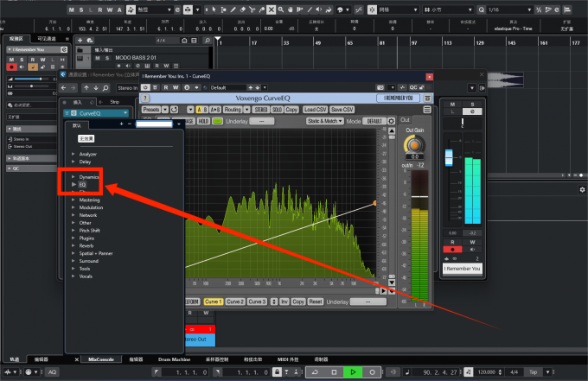The width and height of the screenshot is (588, 381).
Task: Open the Static & Match dropdown
Action: (x=325, y=121)
